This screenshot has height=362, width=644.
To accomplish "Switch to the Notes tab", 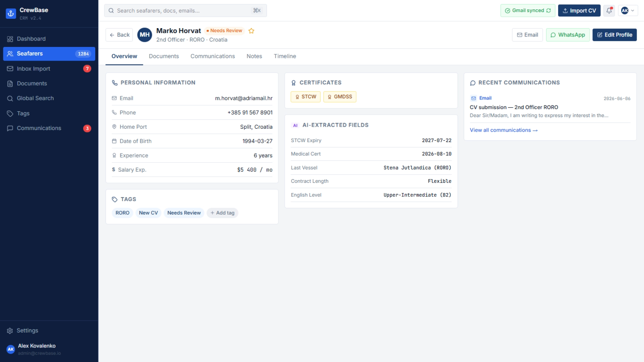I will [x=254, y=56].
